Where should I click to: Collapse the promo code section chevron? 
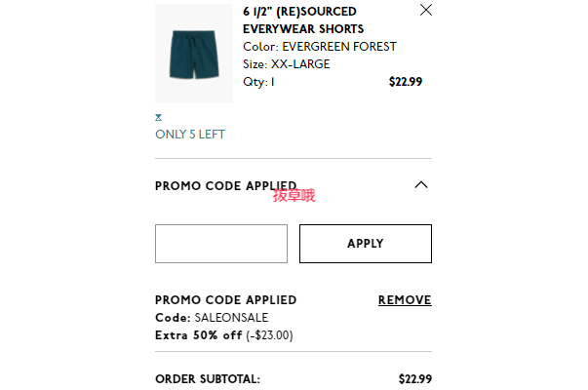421,185
